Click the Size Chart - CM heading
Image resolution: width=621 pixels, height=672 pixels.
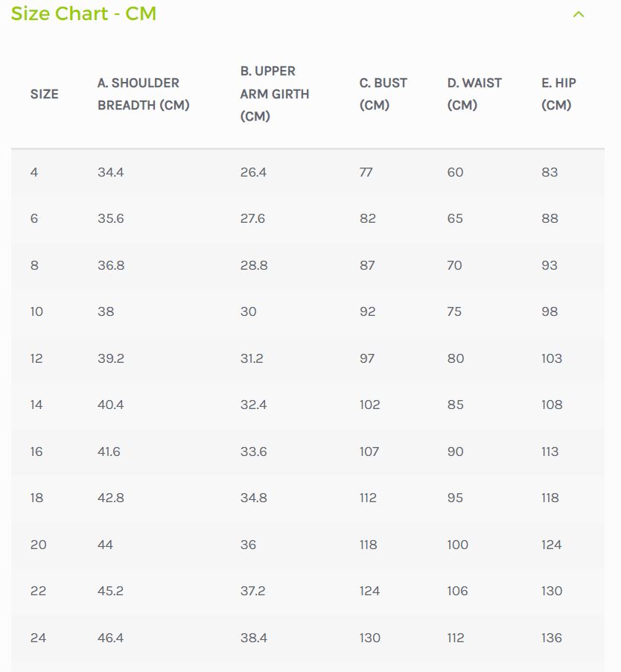[83, 13]
